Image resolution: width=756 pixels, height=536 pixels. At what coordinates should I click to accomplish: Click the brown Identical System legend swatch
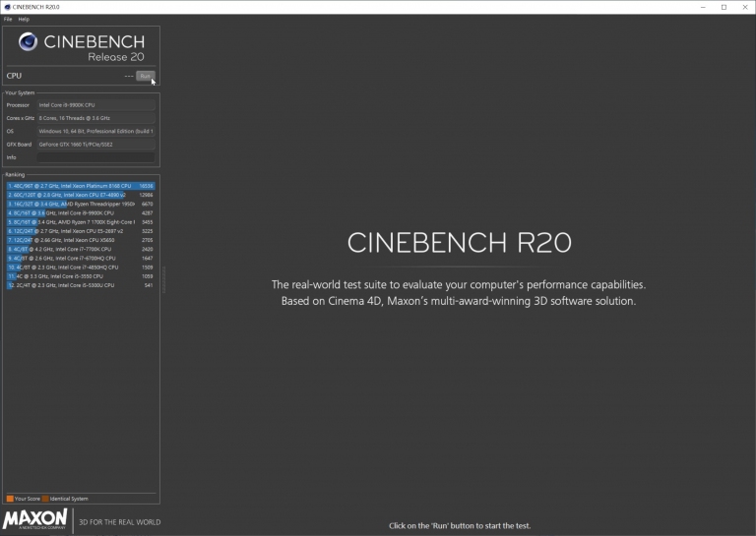[x=45, y=499]
